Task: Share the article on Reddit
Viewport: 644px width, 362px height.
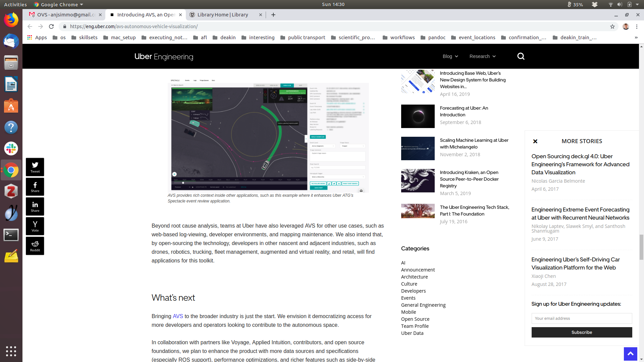Action: 35,246
